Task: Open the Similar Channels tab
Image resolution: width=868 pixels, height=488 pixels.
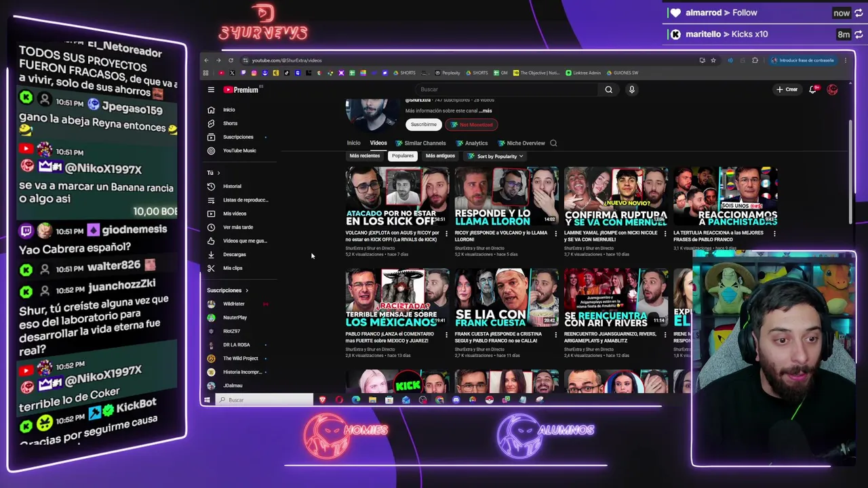Action: click(x=420, y=143)
